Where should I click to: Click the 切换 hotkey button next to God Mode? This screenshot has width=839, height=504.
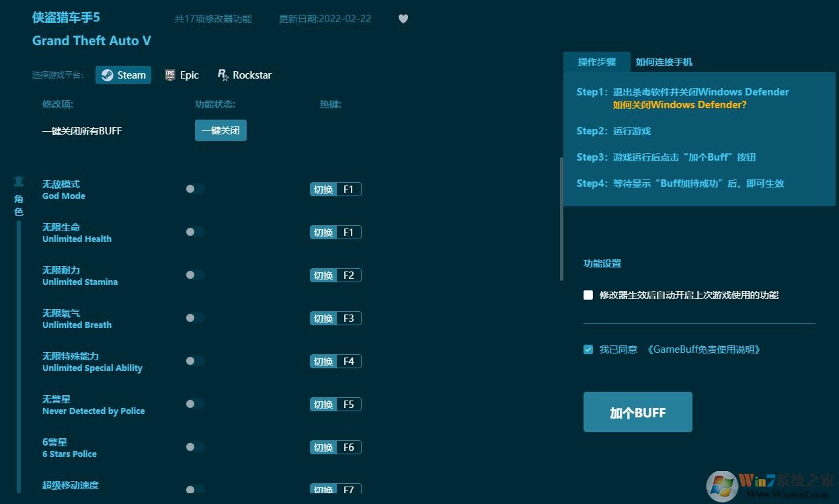point(323,189)
